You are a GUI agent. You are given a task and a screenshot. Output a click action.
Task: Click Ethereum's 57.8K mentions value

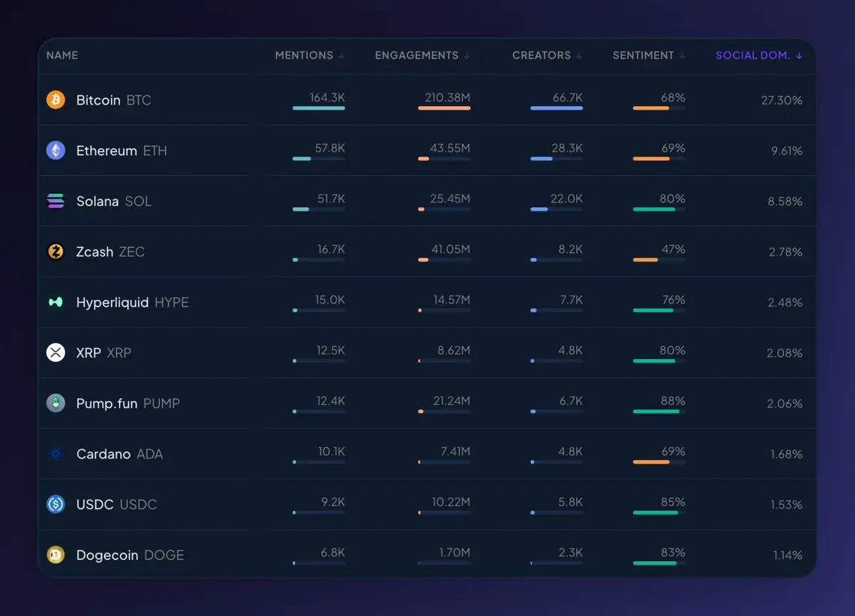pos(330,148)
